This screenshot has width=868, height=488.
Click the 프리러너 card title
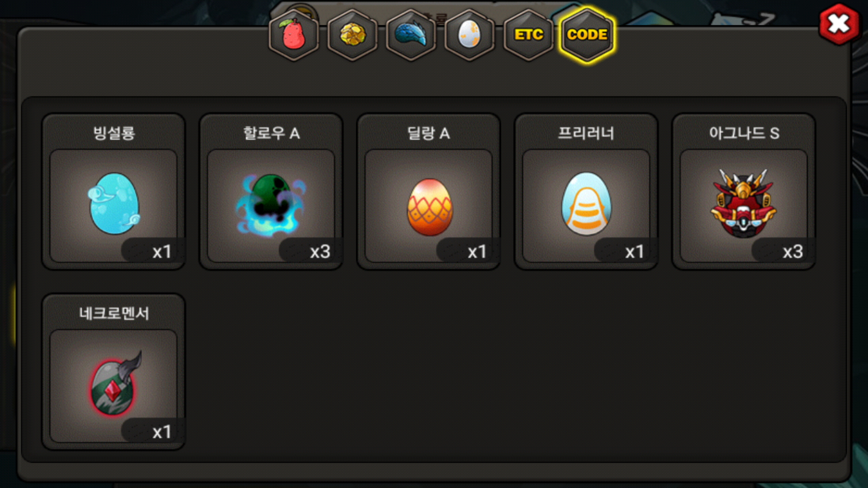click(x=586, y=133)
